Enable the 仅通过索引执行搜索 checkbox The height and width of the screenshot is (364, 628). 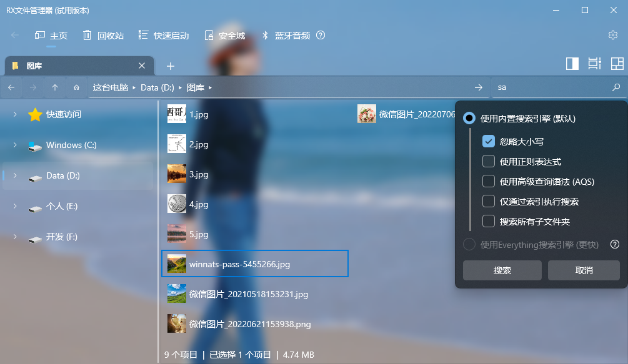[x=488, y=201]
